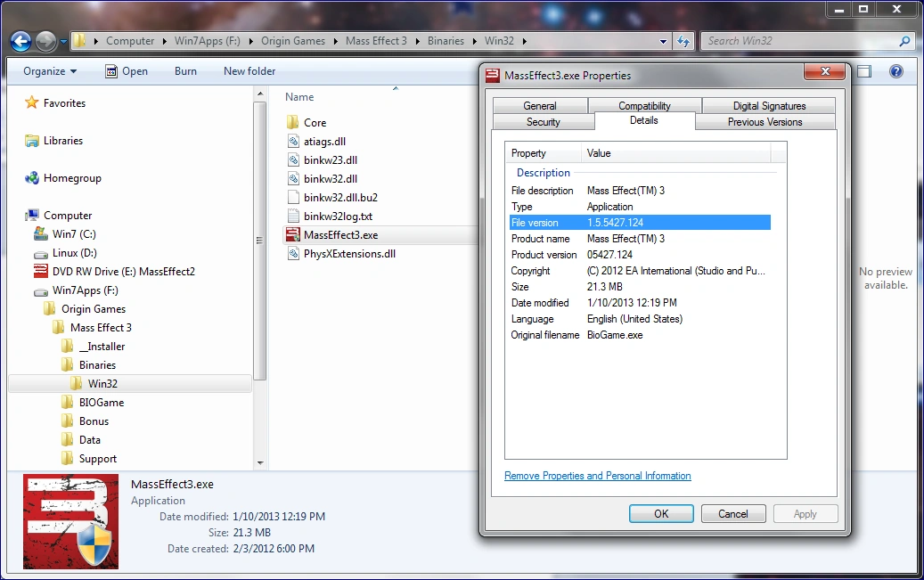Viewport: 924px width, 580px height.
Task: Click Binaries breadcrumb segment
Action: 446,41
